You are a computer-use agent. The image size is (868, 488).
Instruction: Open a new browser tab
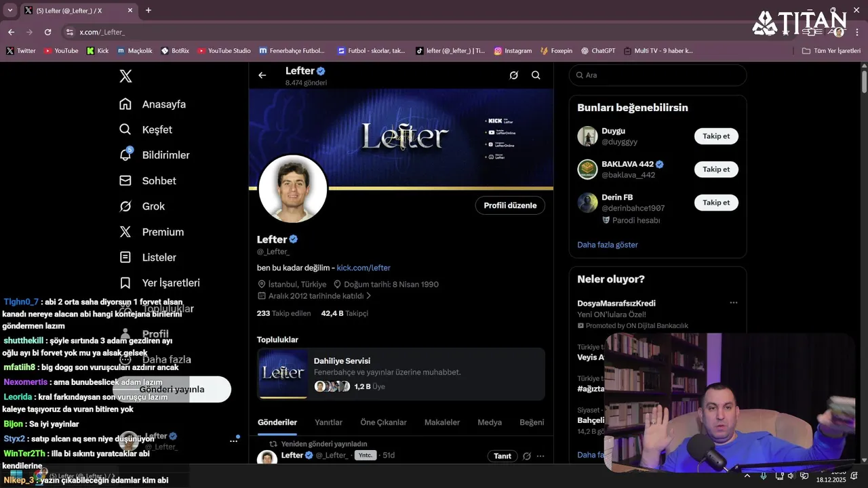pos(149,10)
